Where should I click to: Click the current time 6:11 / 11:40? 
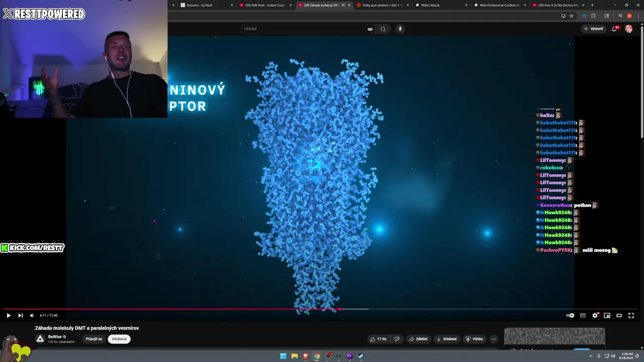pos(49,315)
